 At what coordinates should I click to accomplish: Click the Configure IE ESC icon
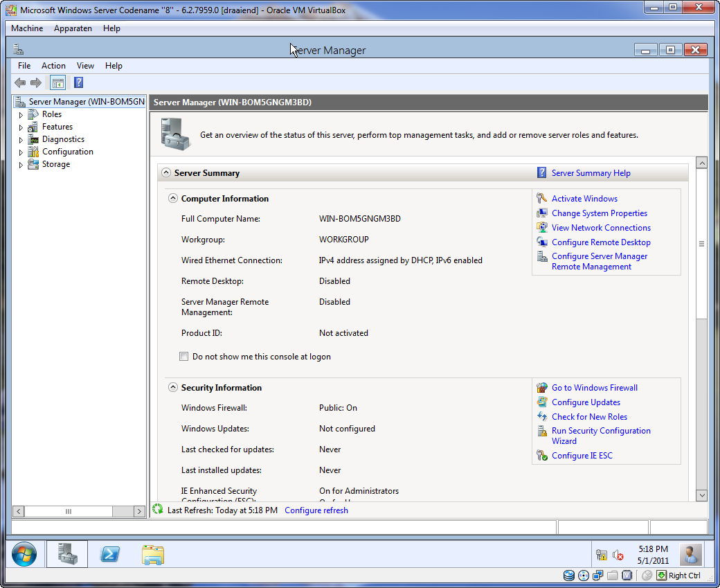(x=542, y=455)
